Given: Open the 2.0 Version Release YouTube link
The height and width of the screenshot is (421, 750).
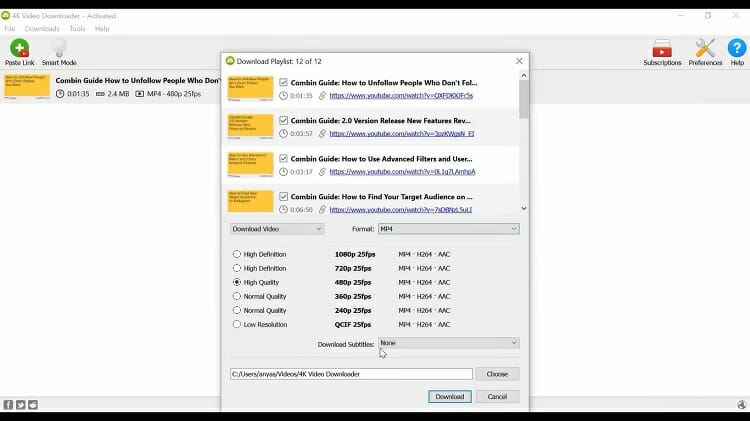Looking at the screenshot, I should click(402, 133).
